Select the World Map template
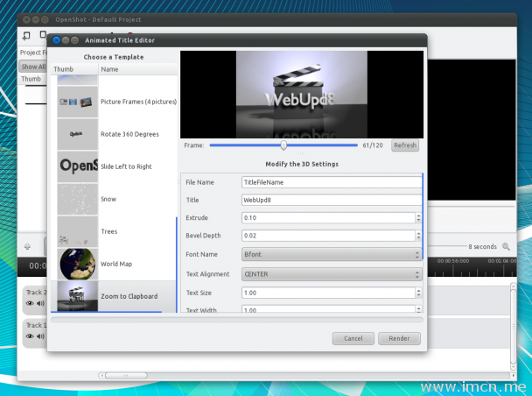 coord(114,264)
